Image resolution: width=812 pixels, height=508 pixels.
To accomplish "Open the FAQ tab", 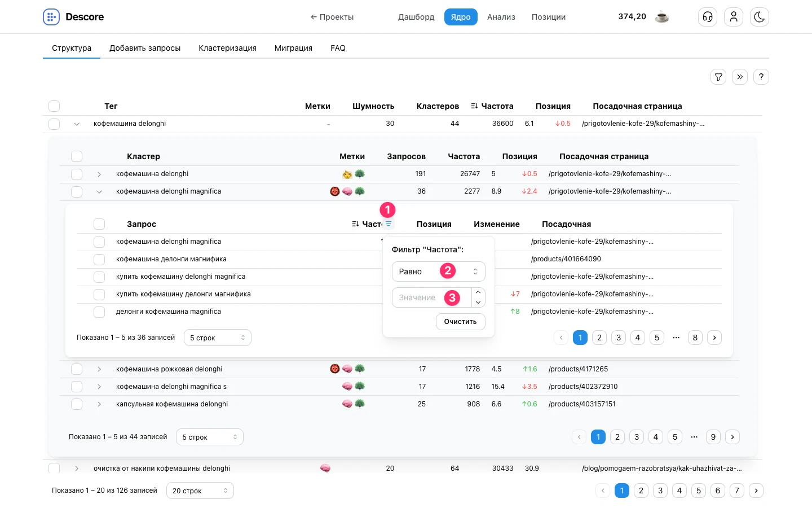I will (338, 48).
